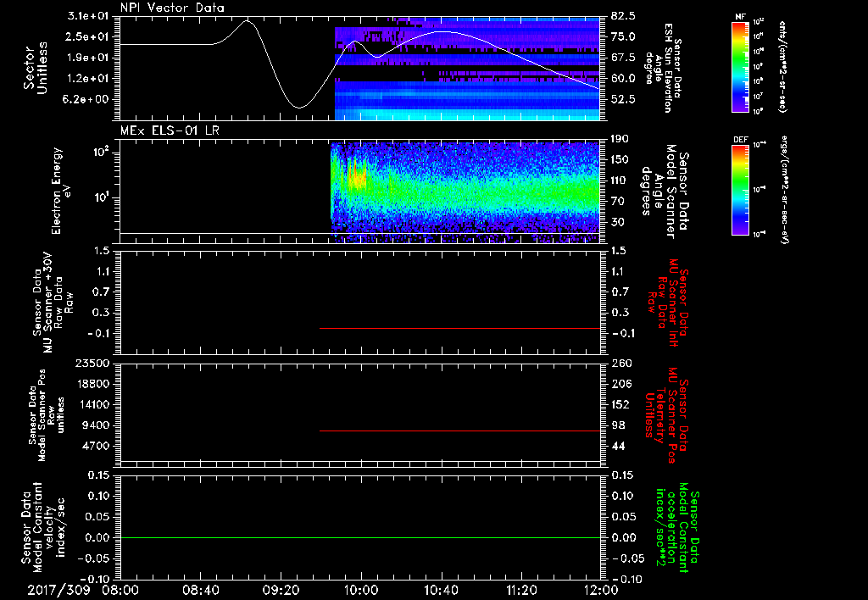The height and width of the screenshot is (600, 868).
Task: Click the 'Electron Energy eV' axis label
Action: [62, 191]
